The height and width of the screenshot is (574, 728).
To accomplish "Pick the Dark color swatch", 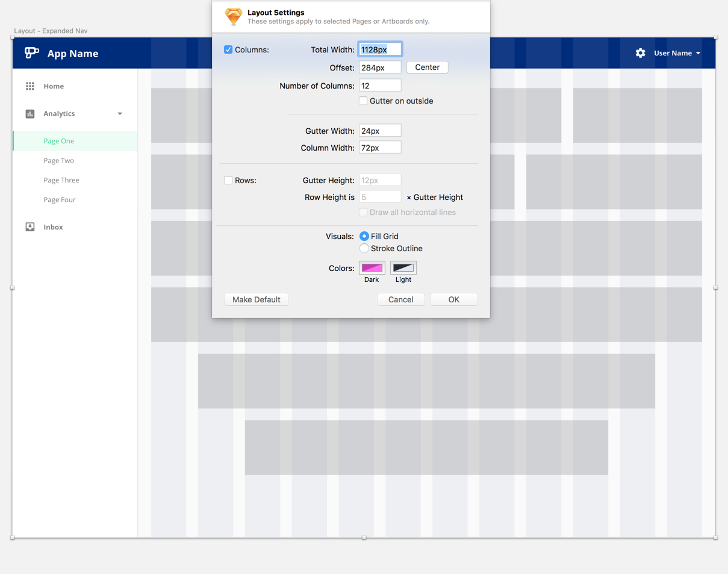I will click(x=372, y=267).
